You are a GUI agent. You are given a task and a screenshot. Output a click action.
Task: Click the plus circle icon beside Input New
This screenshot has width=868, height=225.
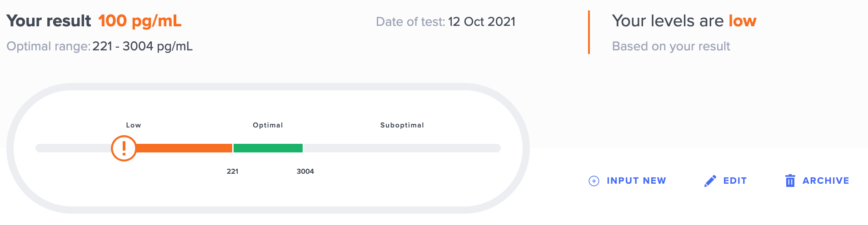[594, 181]
